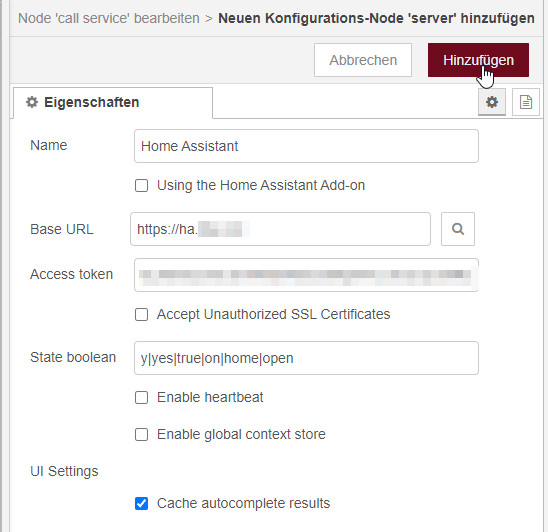Enable Using the Home Assistant Add-on checkbox
Image resolution: width=548 pixels, height=532 pixels.
pyautogui.click(x=142, y=186)
